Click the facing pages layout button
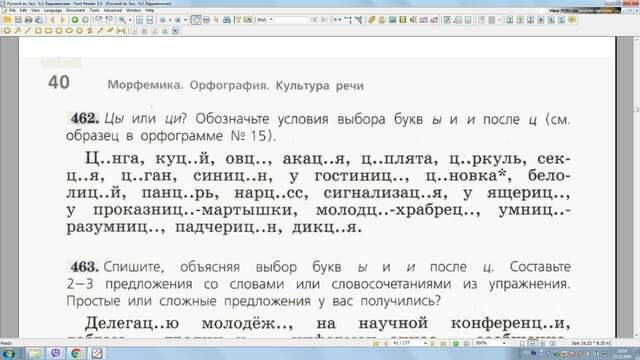 click(543, 344)
